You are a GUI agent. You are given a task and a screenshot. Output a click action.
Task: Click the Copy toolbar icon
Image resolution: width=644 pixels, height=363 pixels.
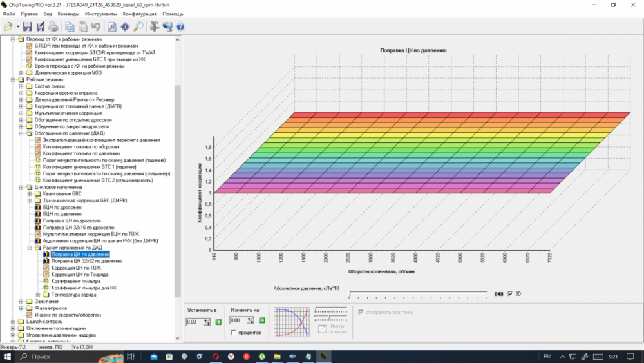click(70, 26)
